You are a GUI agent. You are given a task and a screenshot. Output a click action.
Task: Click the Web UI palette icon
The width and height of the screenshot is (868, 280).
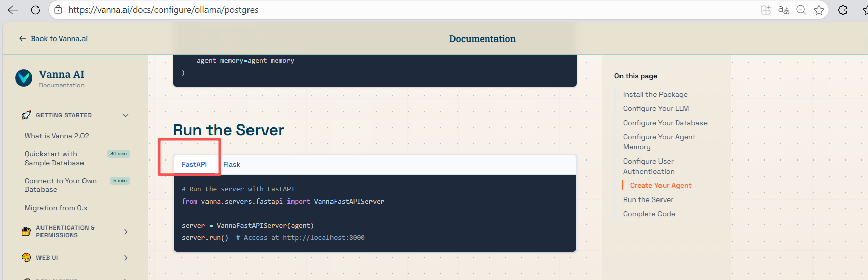coord(26,257)
